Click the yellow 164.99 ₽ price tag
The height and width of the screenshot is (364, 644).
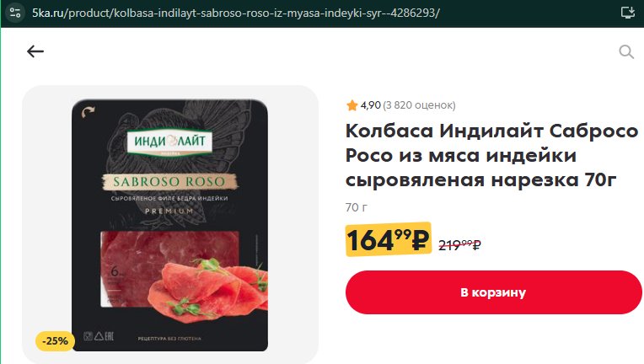coord(388,239)
